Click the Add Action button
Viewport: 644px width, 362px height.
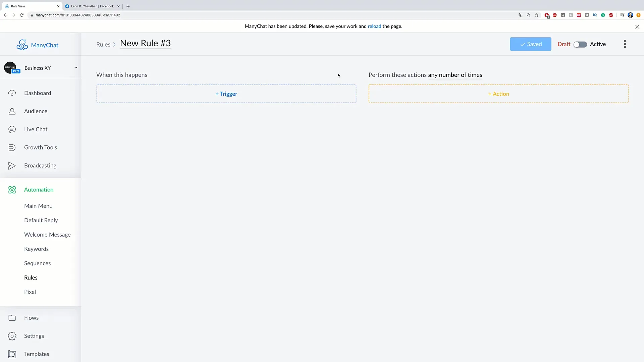[498, 93]
